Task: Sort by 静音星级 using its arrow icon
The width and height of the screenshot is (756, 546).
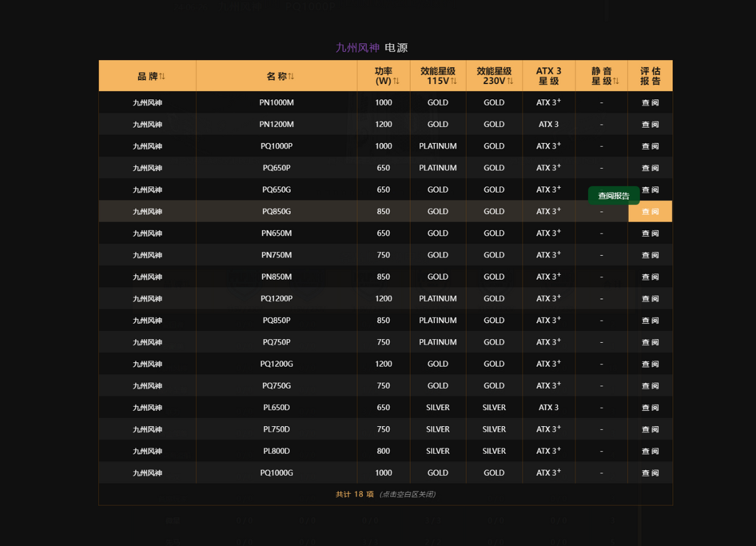Action: (617, 81)
